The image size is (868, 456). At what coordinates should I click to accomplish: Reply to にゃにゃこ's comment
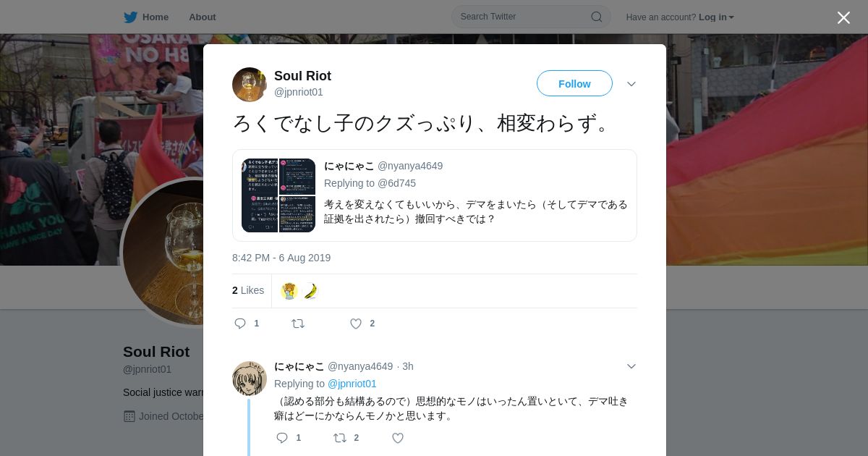pyautogui.click(x=283, y=438)
